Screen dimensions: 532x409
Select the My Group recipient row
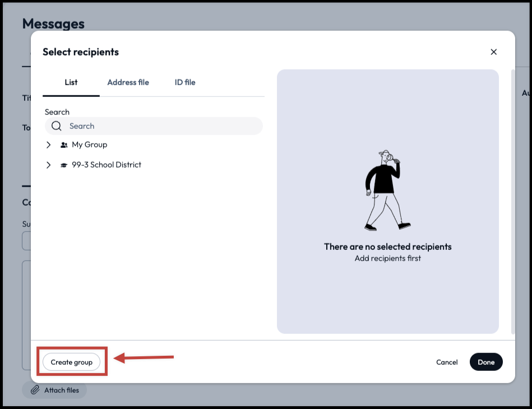pyautogui.click(x=89, y=145)
